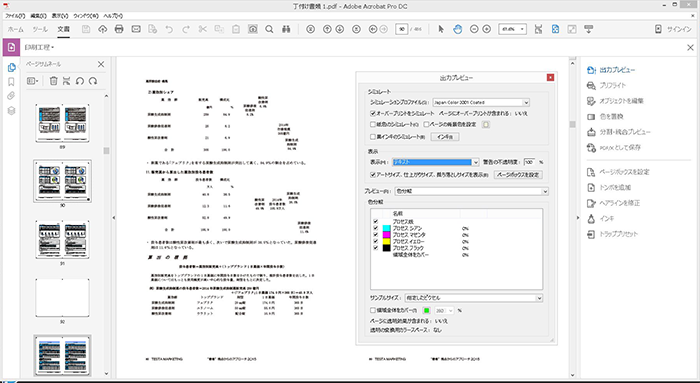
Task: Open the 編集 menu
Action: (x=38, y=16)
